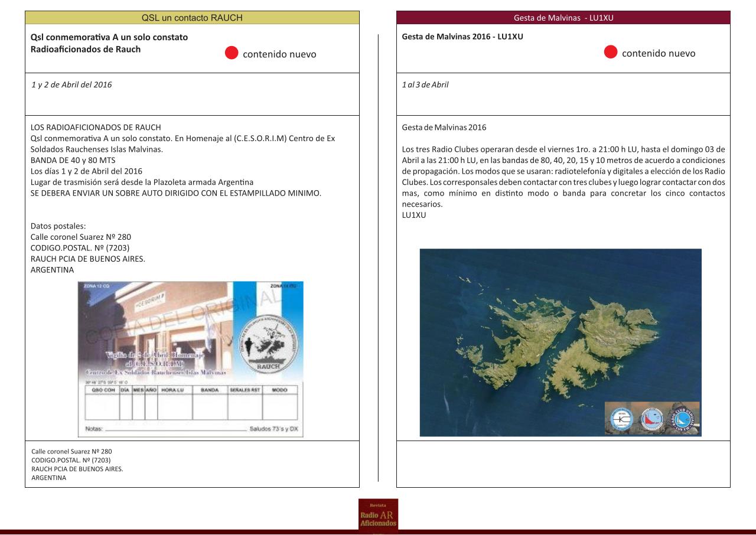Click the small footer word 'ARGENTINA'
756x535 pixels.
click(x=49, y=478)
